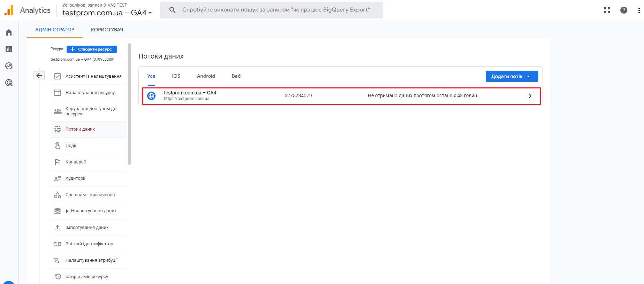Viewport: 644px width, 284px height.
Task: Click the Google Analytics logo
Action: (9, 10)
